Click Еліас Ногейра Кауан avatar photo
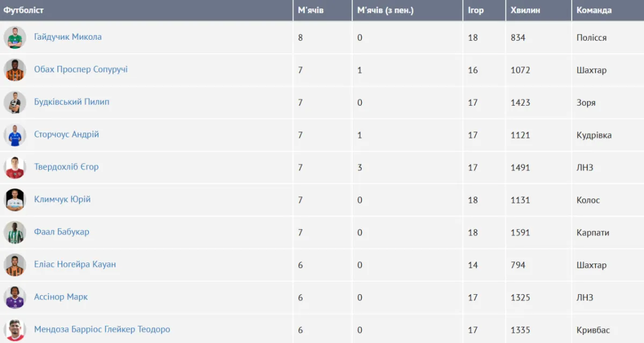Image resolution: width=644 pixels, height=343 pixels. [x=14, y=265]
